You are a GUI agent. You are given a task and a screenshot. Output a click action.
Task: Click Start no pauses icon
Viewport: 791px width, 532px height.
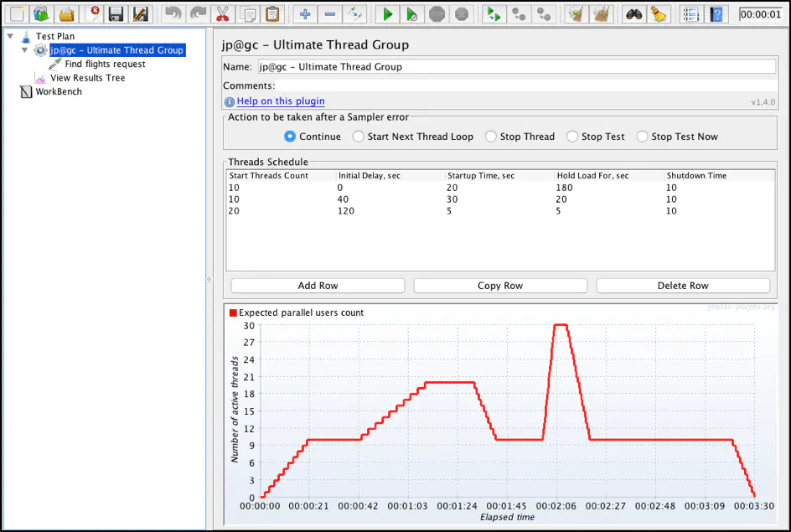(412, 13)
